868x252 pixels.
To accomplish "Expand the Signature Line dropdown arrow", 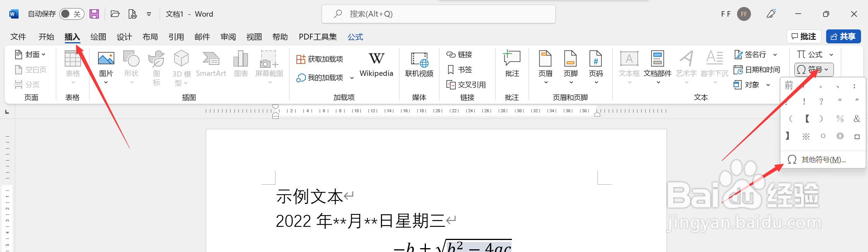I will click(x=775, y=55).
